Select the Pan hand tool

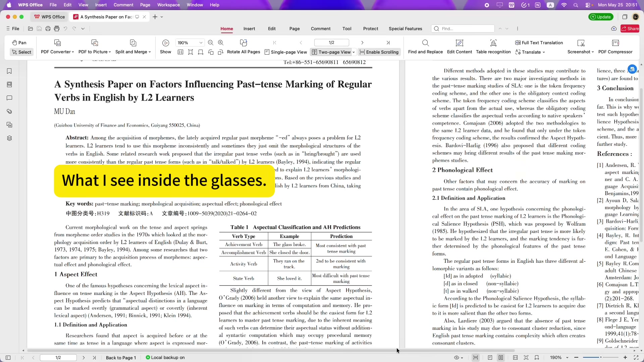coord(19,43)
